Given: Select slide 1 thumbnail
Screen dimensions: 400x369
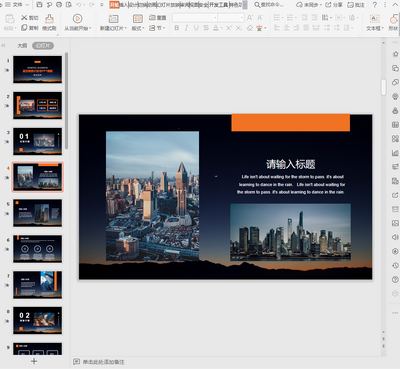Looking at the screenshot, I should [38, 69].
